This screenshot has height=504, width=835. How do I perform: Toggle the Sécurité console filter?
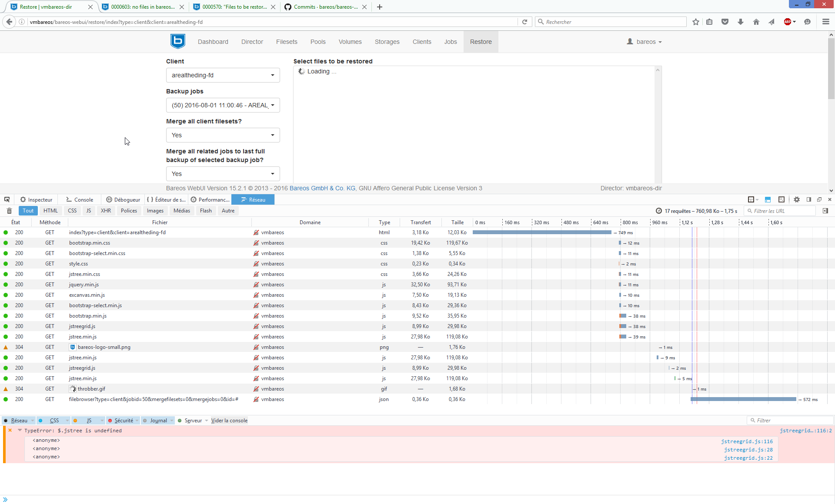click(x=124, y=421)
